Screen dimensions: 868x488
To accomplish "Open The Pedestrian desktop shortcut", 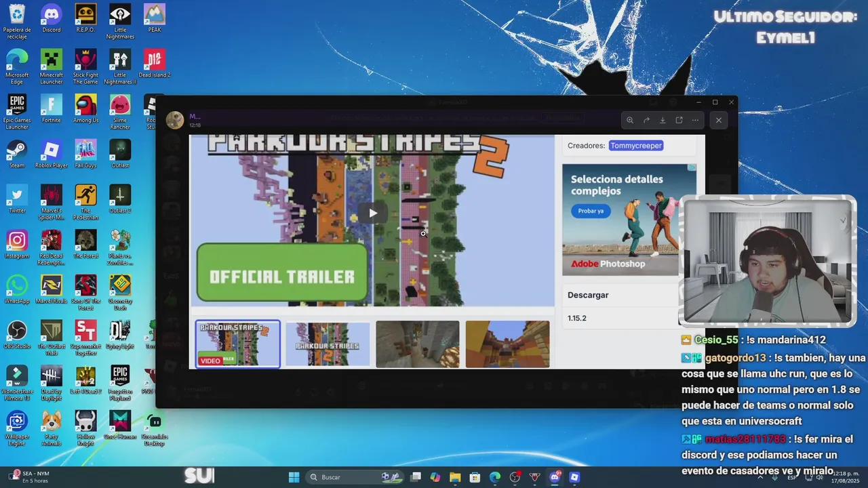I will [x=85, y=202].
